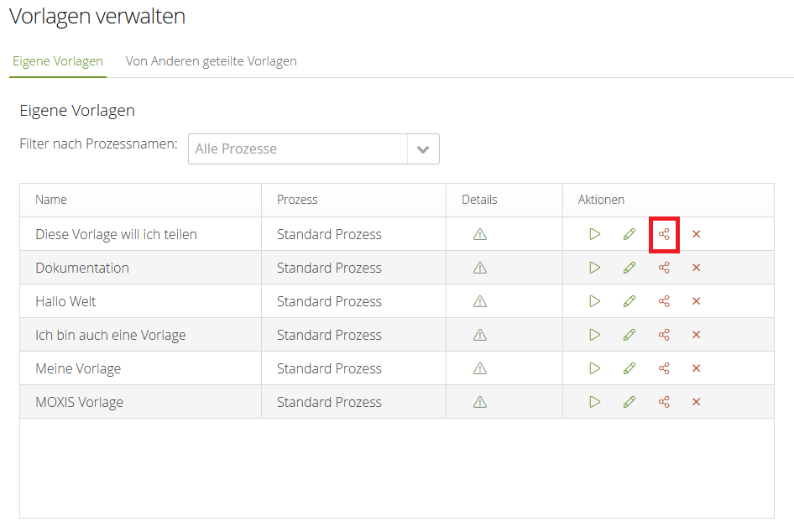Share the "Ich bin auch eine Vorlage" template
This screenshot has width=794, height=532.
tap(664, 335)
